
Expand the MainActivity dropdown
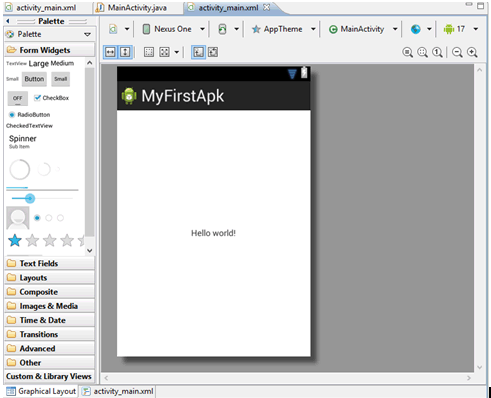(x=363, y=29)
